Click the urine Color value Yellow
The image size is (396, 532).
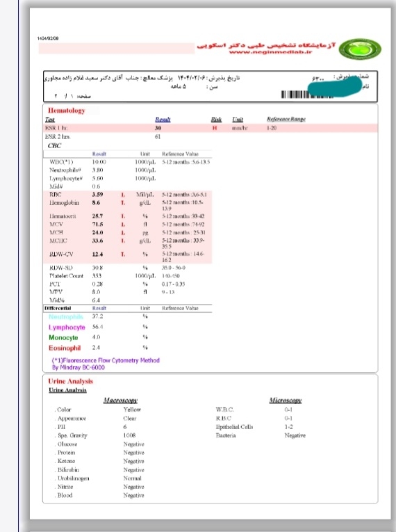pyautogui.click(x=132, y=410)
